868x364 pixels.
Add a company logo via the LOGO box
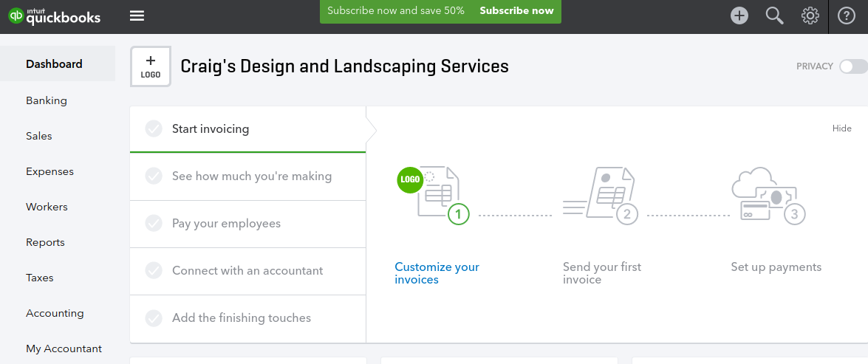pyautogui.click(x=151, y=66)
